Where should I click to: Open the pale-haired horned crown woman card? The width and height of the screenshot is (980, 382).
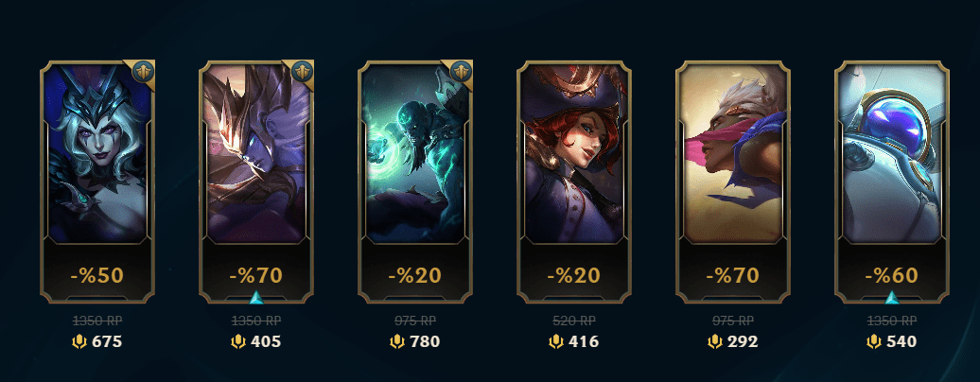click(97, 182)
